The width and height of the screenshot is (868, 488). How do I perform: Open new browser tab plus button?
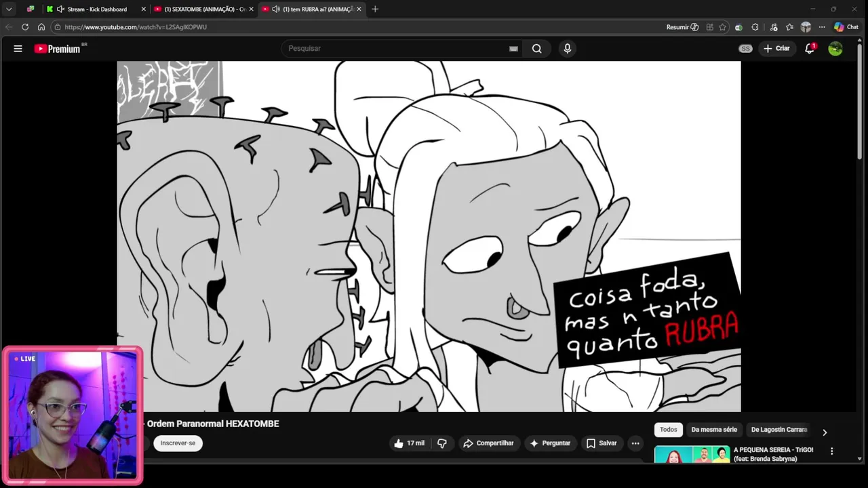pyautogui.click(x=375, y=9)
